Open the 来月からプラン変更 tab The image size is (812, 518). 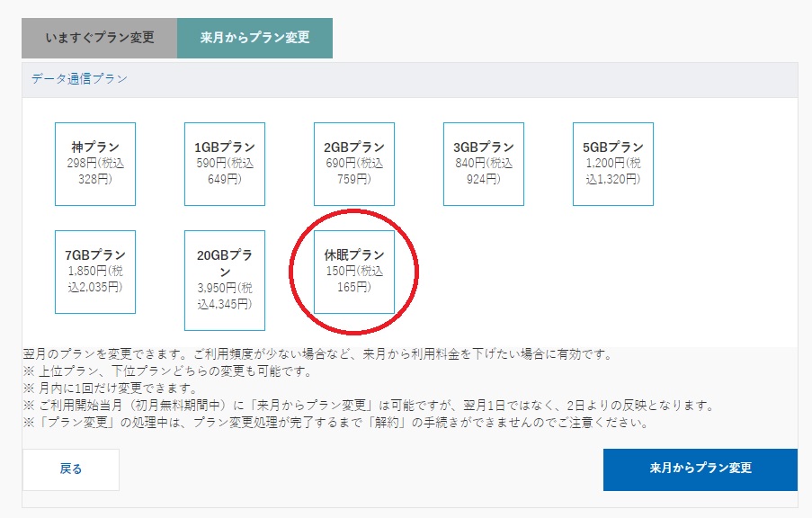click(254, 39)
